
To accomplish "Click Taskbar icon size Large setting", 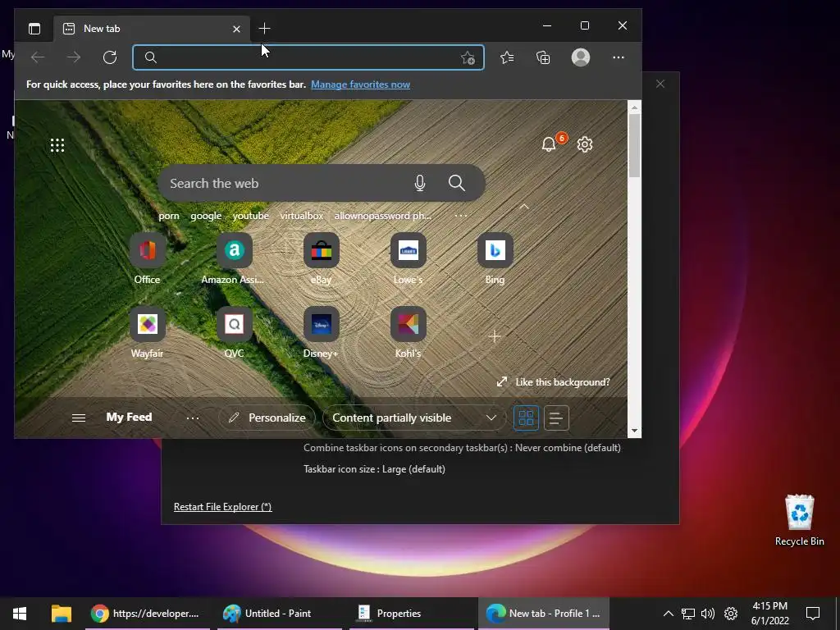I will coord(374,469).
